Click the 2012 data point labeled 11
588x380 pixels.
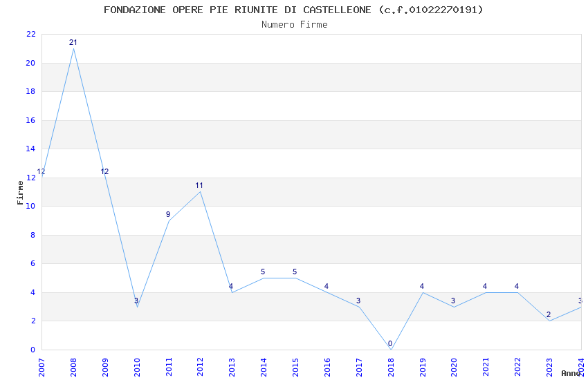coord(200,191)
